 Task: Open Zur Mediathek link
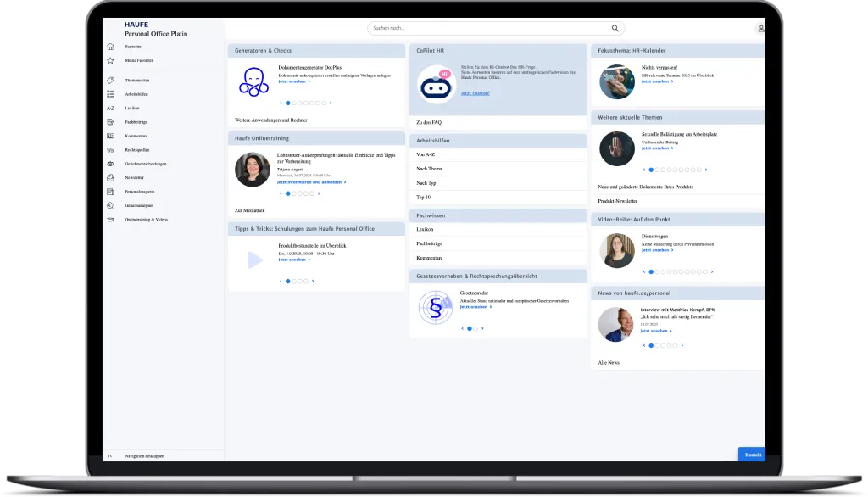pos(250,210)
